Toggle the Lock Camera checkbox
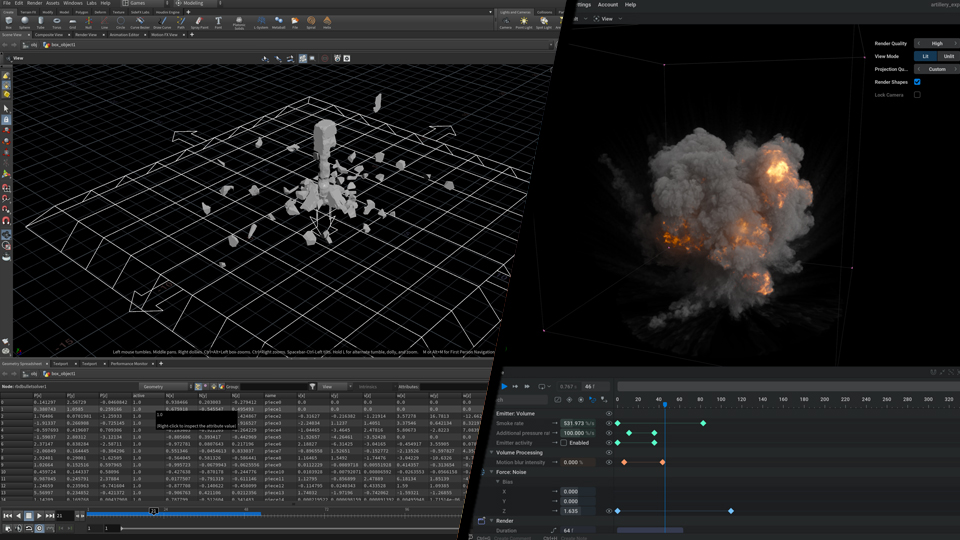960x540 pixels. point(917,95)
